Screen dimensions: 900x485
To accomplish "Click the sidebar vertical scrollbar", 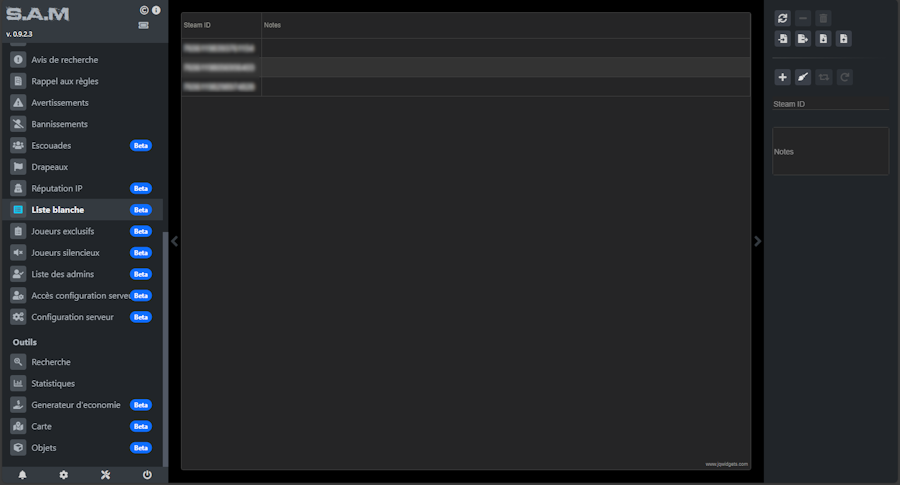I will [165, 340].
